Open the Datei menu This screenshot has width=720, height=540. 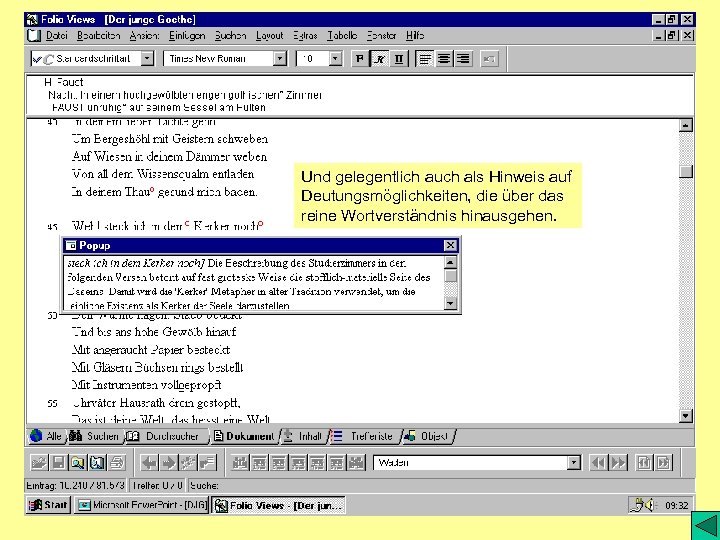(x=56, y=35)
